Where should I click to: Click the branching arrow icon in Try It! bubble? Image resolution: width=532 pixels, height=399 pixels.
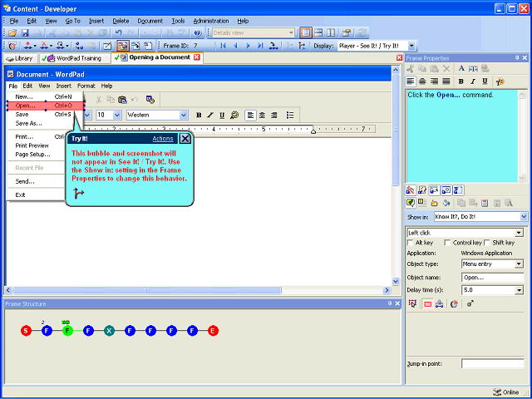[78, 193]
